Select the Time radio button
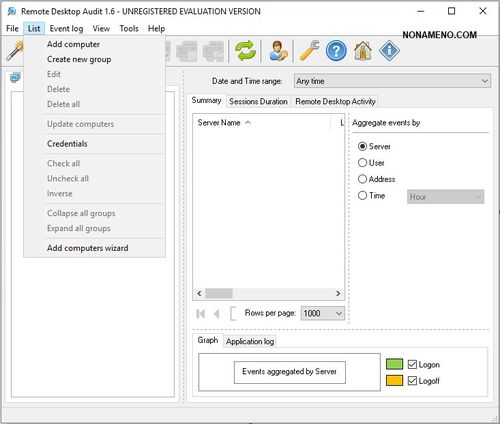Image resolution: width=500 pixels, height=424 pixels. click(362, 195)
